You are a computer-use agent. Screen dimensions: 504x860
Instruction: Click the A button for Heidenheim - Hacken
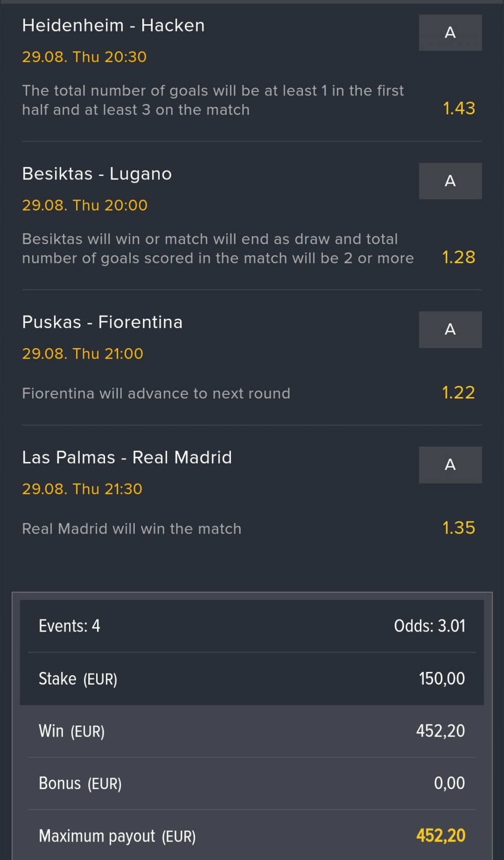[x=450, y=33]
